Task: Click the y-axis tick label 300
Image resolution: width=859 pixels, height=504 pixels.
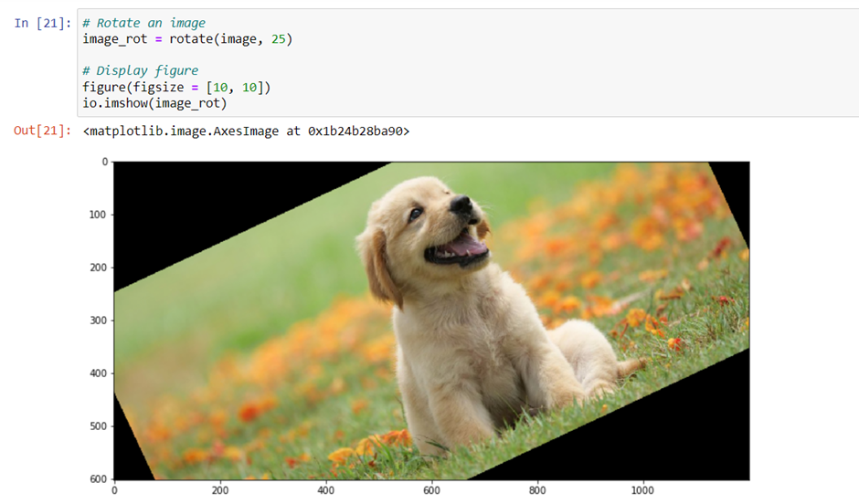Action: pyautogui.click(x=98, y=320)
